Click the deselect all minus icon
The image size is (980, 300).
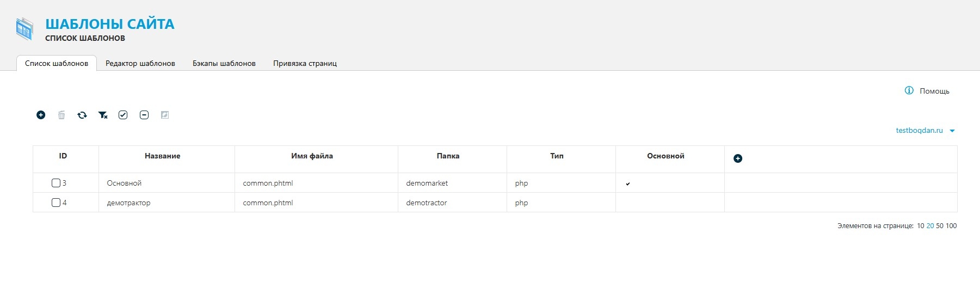pyautogui.click(x=144, y=115)
